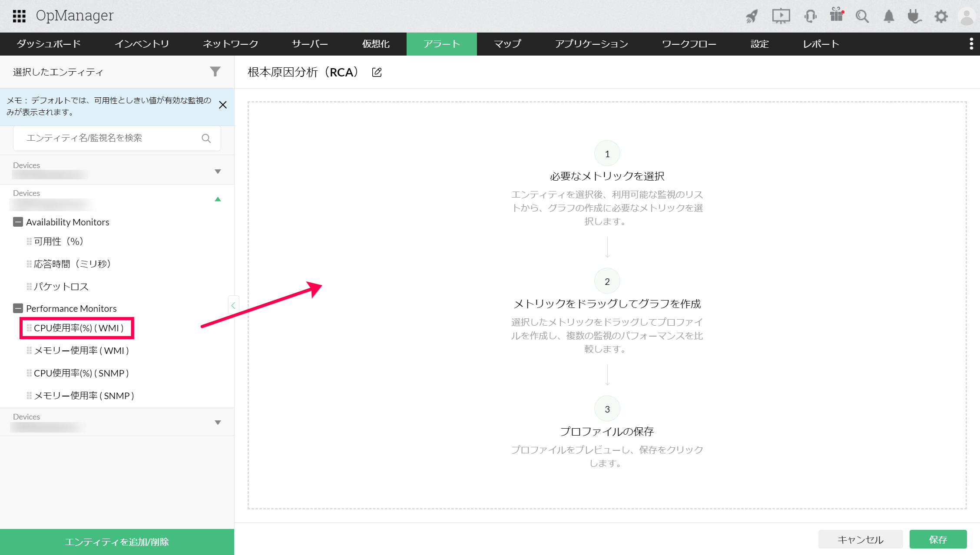Collapse the Availability Monitors group

18,222
